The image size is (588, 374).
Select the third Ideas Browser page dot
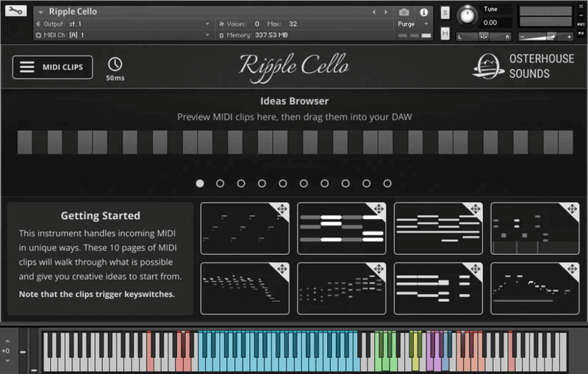(x=241, y=183)
